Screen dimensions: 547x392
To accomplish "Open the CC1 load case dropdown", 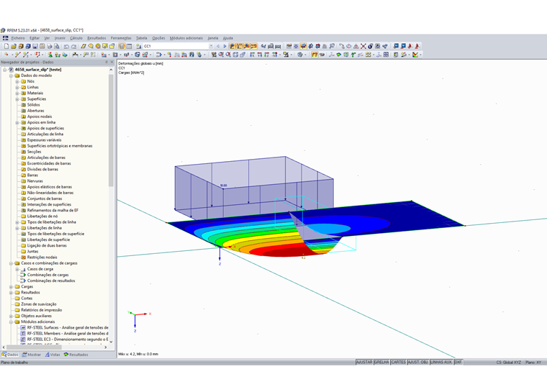I will (211, 46).
